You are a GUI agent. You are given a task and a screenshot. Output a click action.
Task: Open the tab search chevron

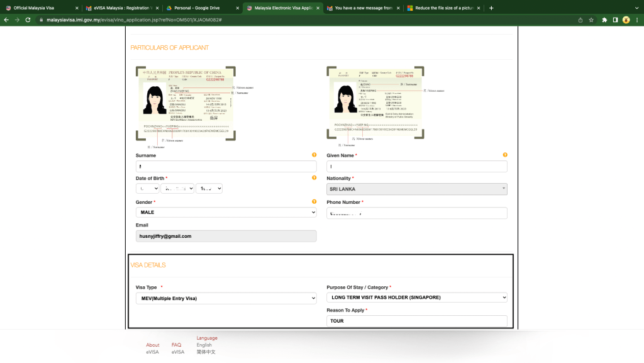(637, 8)
